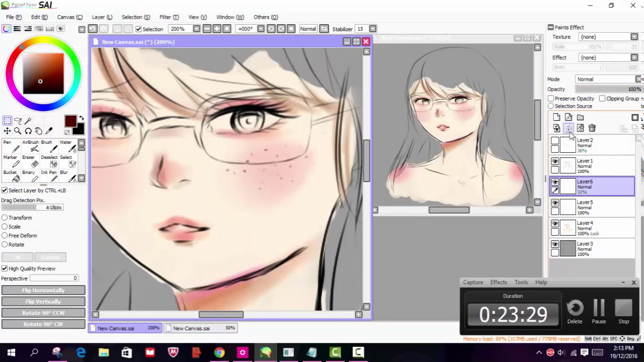Choose the magic wand tool
644x362 pixels.
pyautogui.click(x=28, y=121)
